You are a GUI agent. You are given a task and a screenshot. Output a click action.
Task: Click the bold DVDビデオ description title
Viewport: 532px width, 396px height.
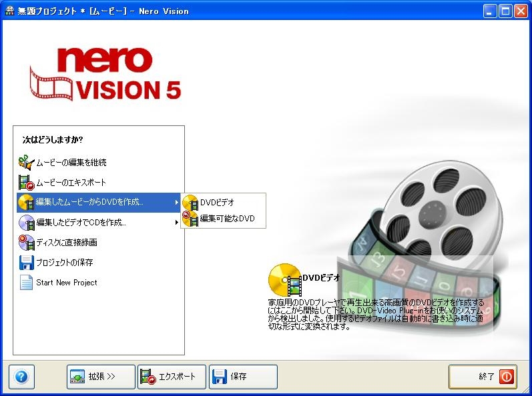point(321,278)
